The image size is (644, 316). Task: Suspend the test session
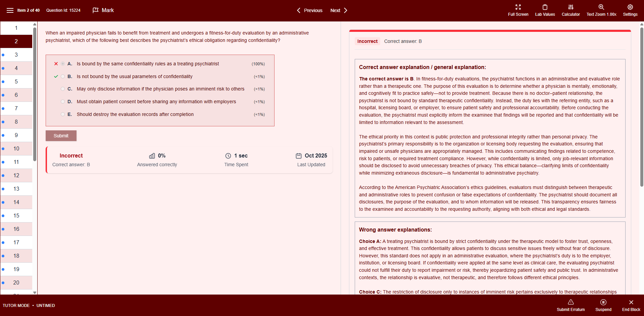coord(603,305)
